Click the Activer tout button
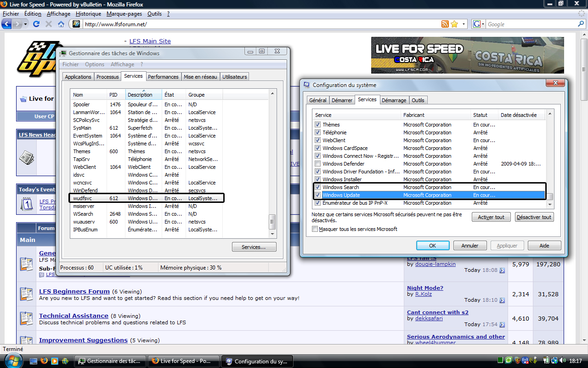 491,217
